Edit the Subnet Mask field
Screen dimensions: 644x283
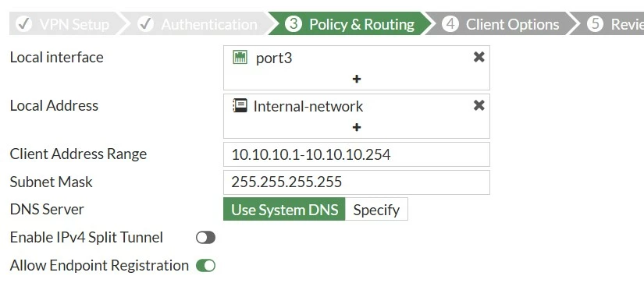pyautogui.click(x=357, y=182)
